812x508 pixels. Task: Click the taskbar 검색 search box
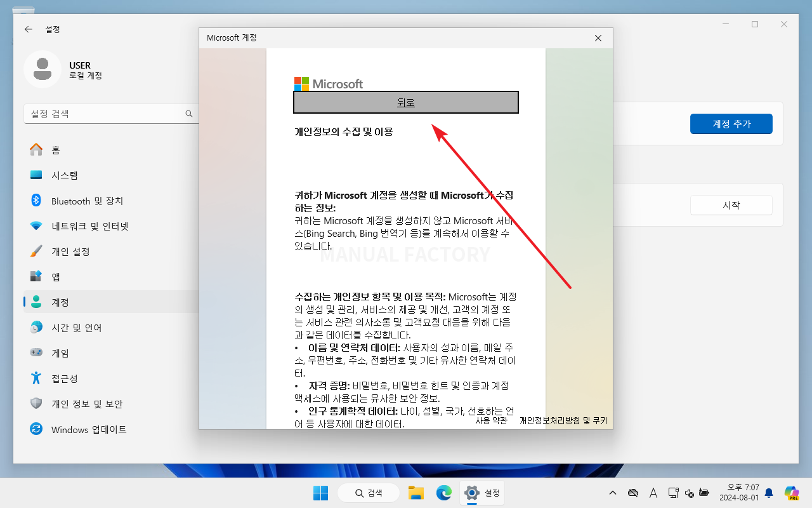369,493
